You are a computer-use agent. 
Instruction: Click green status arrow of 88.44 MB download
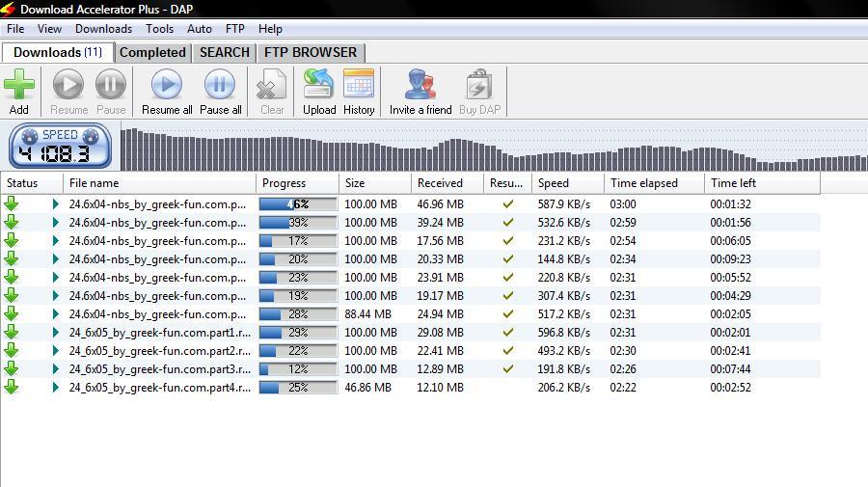pyautogui.click(x=11, y=313)
